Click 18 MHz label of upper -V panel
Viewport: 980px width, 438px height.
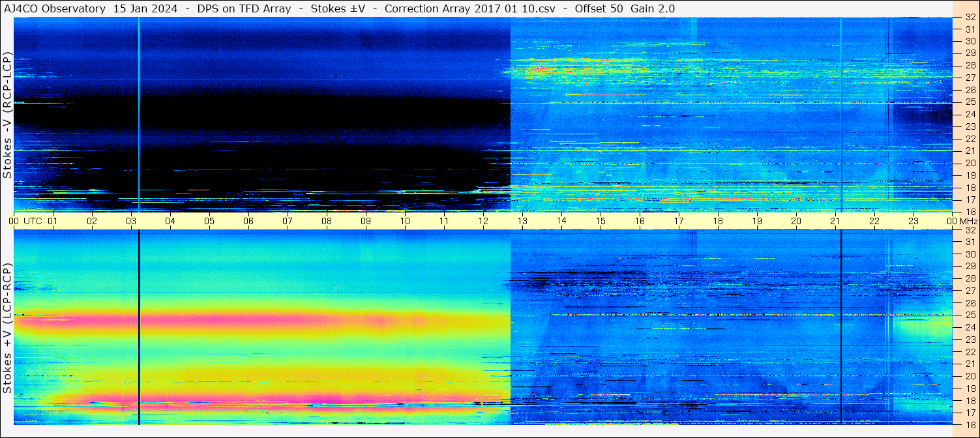coord(970,188)
